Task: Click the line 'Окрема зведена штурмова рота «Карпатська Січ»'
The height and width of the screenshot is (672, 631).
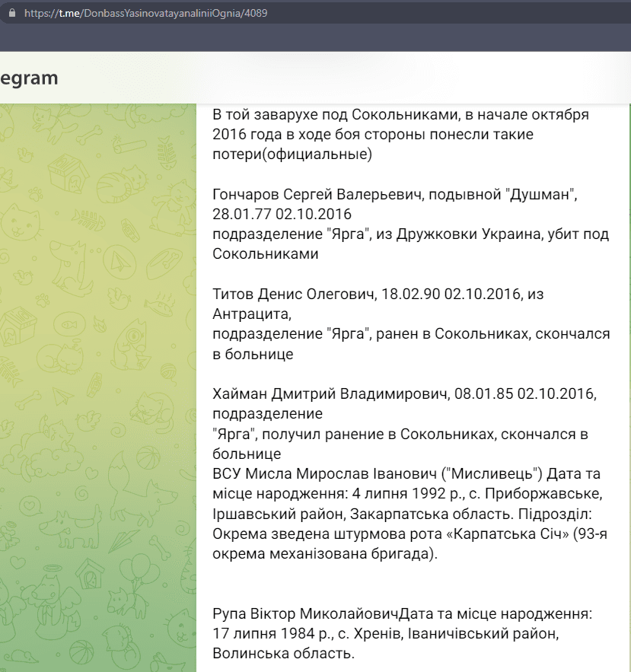Action: 410,533
